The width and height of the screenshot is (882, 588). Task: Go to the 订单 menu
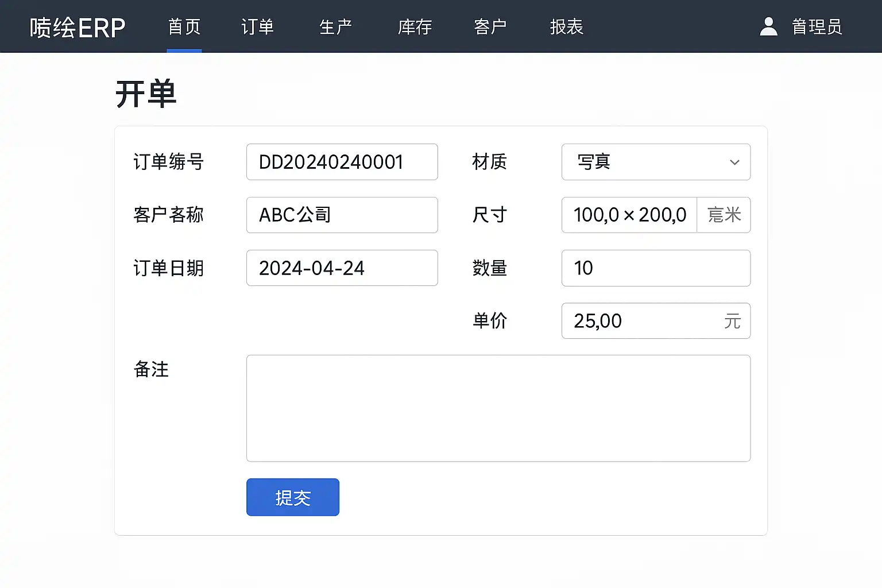click(257, 27)
